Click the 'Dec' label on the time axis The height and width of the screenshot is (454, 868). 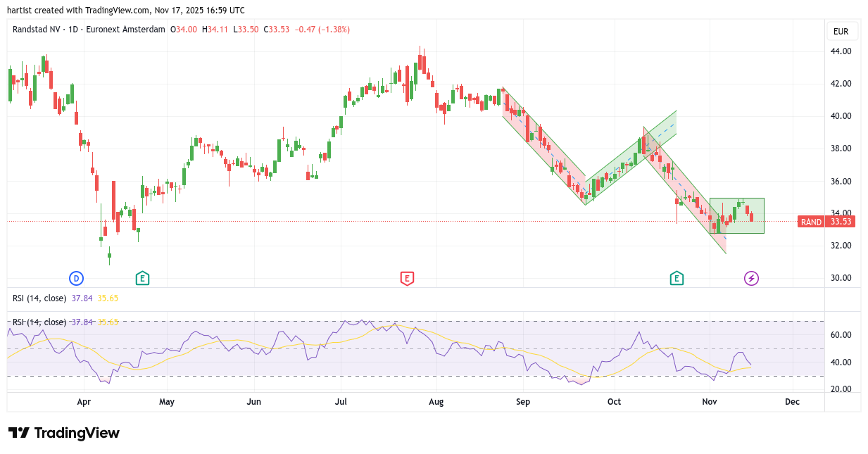(792, 402)
